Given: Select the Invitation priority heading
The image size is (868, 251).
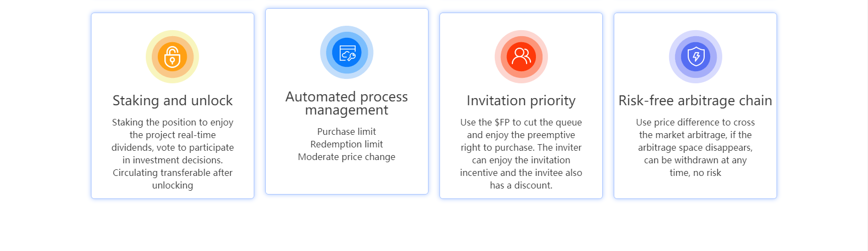Looking at the screenshot, I should (x=521, y=100).
